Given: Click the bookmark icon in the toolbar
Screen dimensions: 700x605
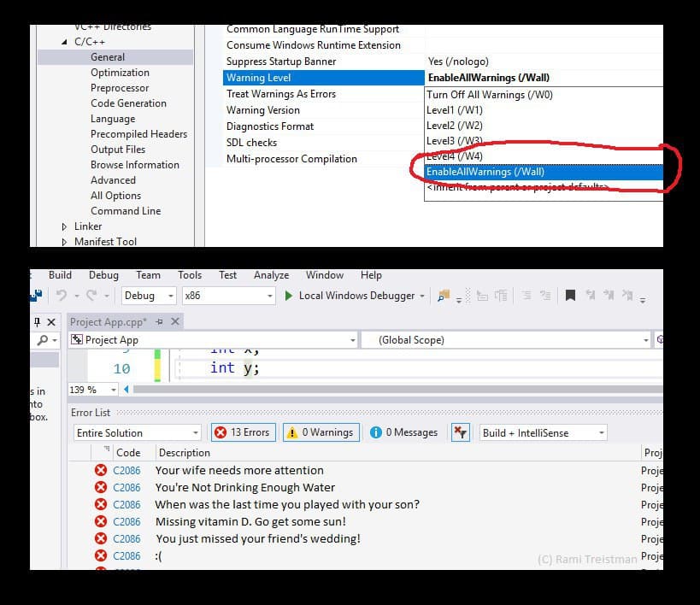Looking at the screenshot, I should (570, 296).
